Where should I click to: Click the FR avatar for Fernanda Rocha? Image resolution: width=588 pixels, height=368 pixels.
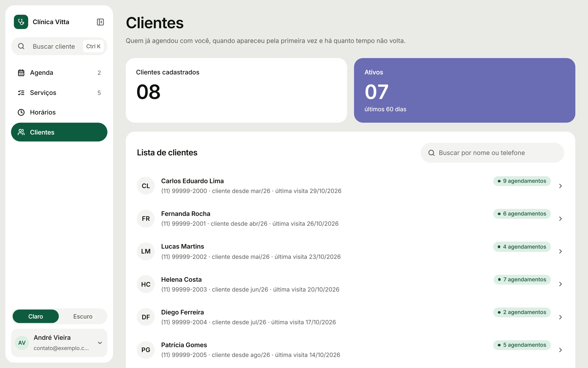click(x=146, y=219)
